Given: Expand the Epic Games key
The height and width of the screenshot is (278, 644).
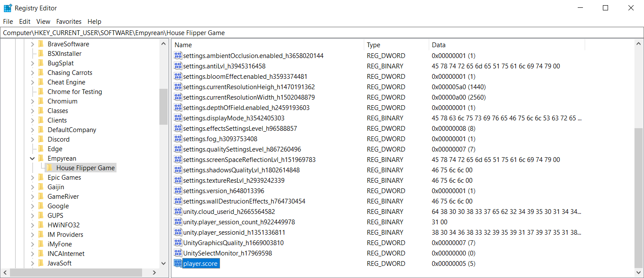Looking at the screenshot, I should [32, 178].
